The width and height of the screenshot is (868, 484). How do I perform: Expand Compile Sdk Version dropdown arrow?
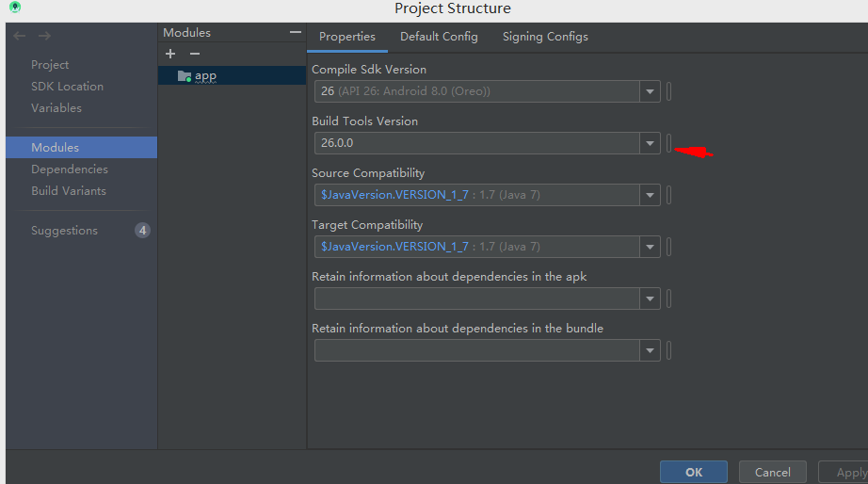650,91
